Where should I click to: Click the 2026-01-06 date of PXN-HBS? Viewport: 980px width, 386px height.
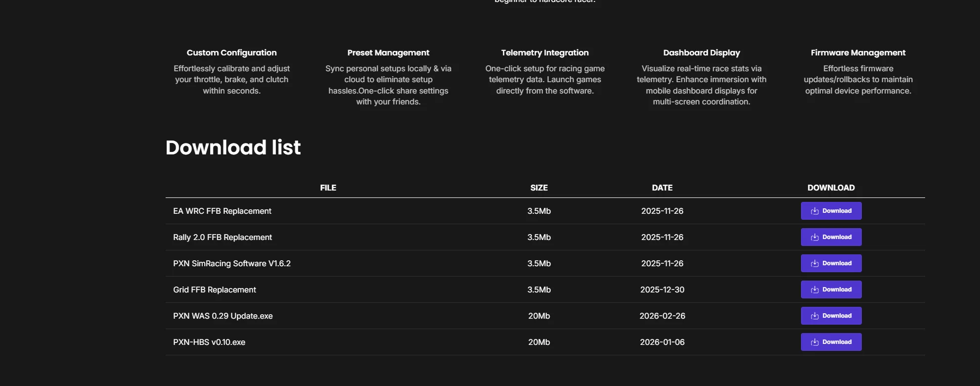tap(662, 342)
